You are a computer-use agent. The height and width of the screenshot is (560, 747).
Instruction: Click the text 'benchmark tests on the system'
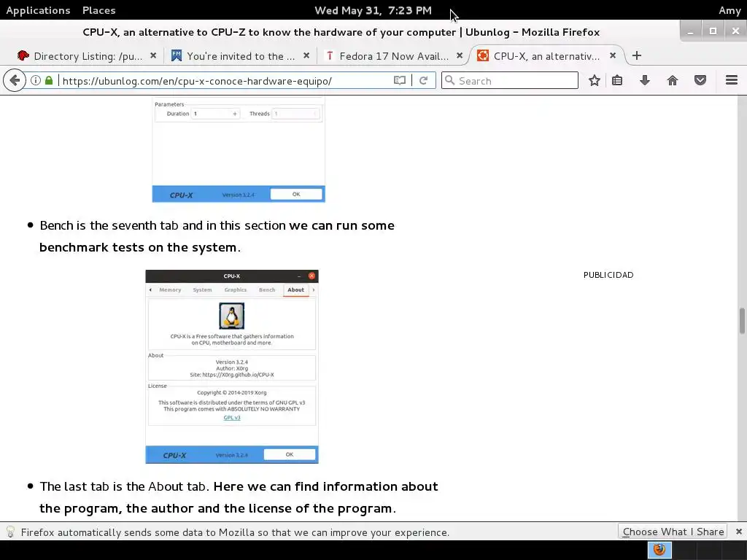138,247
